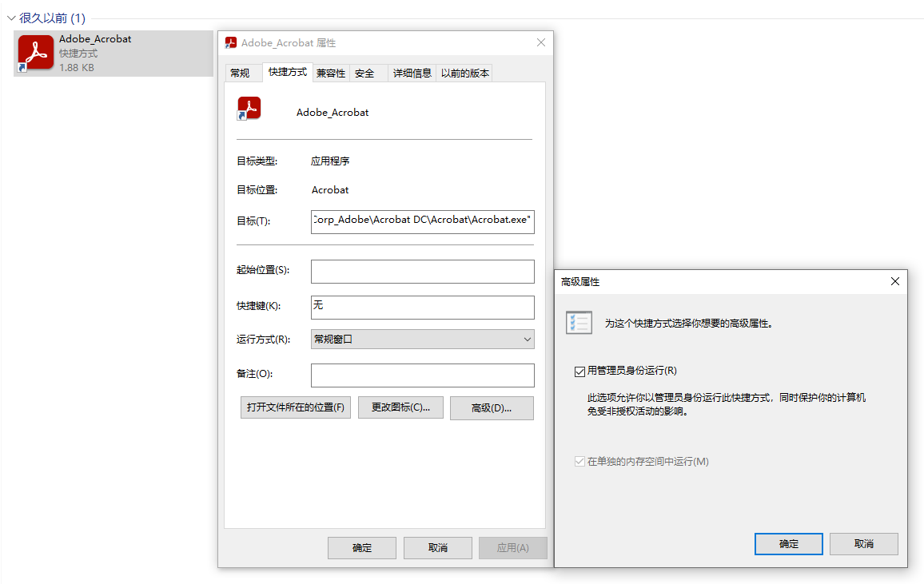Switch to the 详细信息 tab

pos(412,73)
